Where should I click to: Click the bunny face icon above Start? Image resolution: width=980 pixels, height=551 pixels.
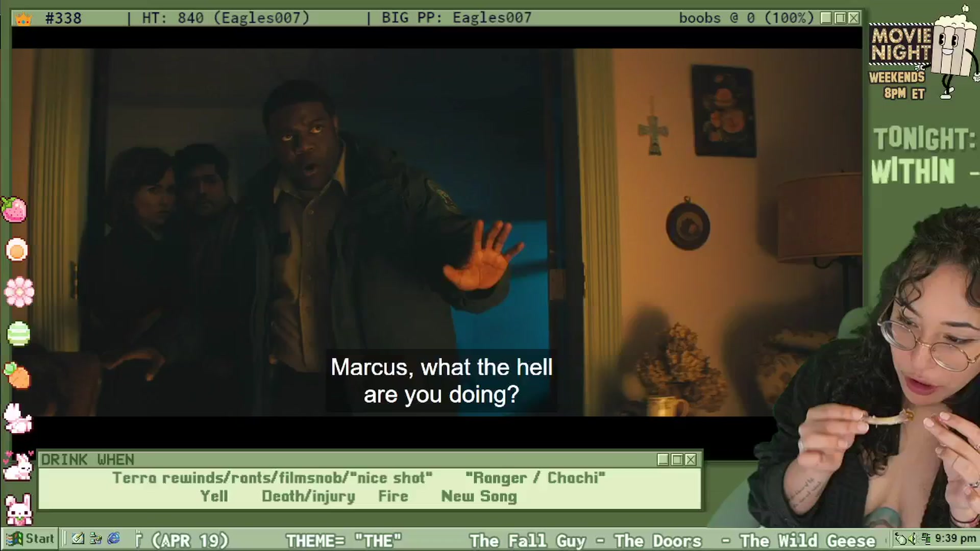coord(19,509)
